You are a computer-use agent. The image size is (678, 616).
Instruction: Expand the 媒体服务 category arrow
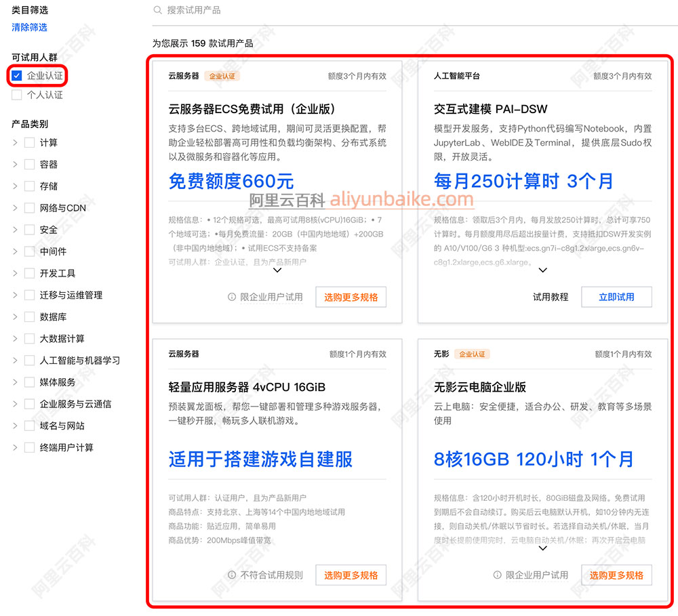point(15,382)
